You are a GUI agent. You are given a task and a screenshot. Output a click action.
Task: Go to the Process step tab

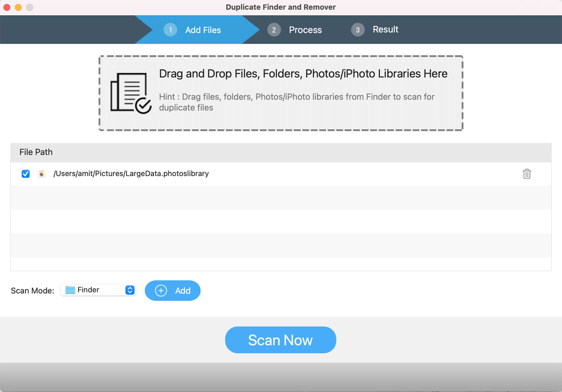pos(305,30)
